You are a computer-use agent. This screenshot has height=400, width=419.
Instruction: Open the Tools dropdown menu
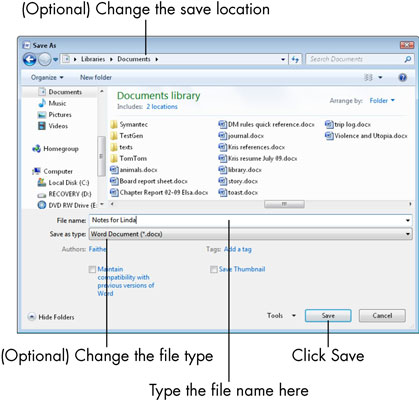[281, 315]
